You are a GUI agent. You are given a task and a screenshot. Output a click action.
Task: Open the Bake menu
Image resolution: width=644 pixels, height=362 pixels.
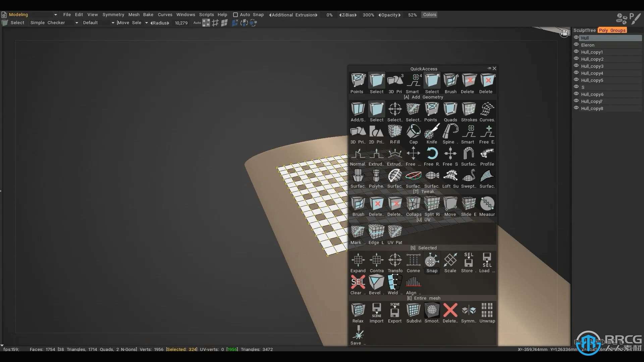coord(148,15)
